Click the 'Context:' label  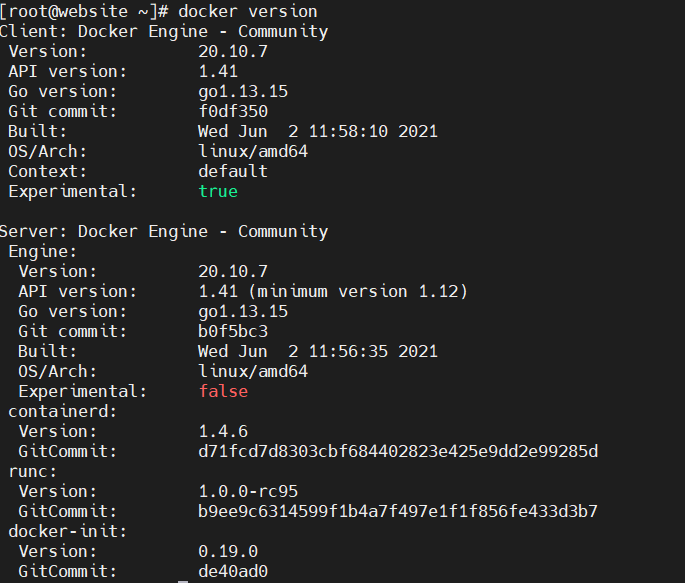click(x=42, y=171)
